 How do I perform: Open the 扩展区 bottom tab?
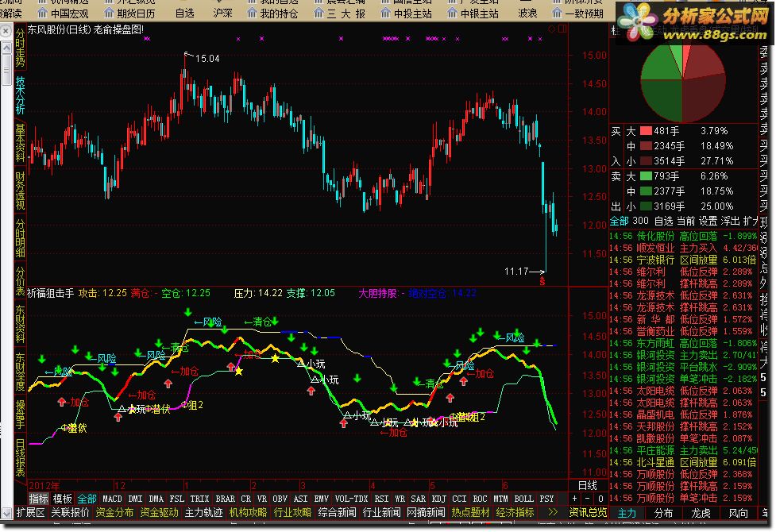(30, 512)
